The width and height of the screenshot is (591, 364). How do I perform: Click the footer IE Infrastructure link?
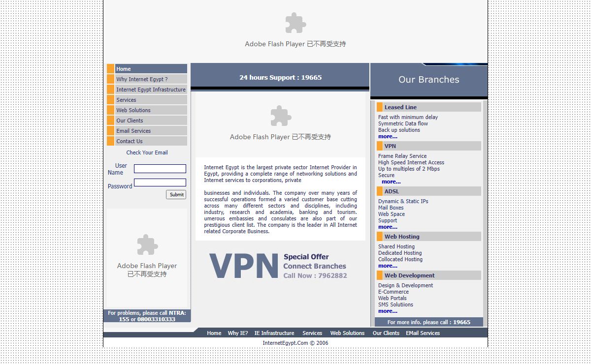click(274, 333)
